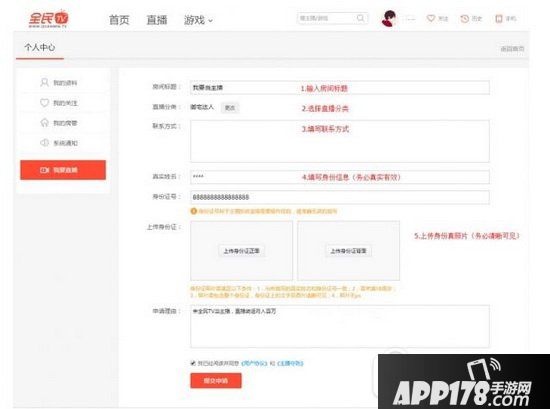Screen dimensions: 550x409
Task: Expand the 游戏 dropdown menu
Action: point(198,20)
